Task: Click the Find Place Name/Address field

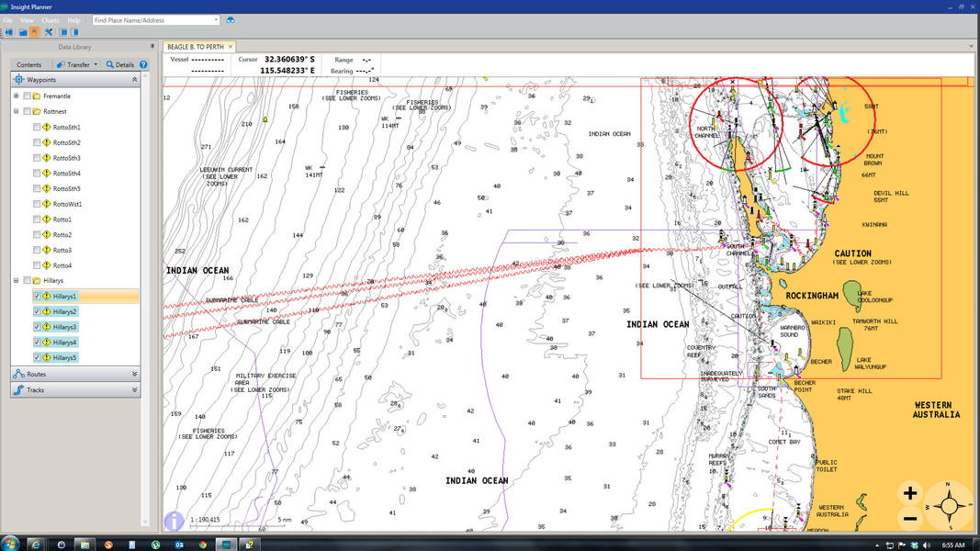Action: [152, 19]
